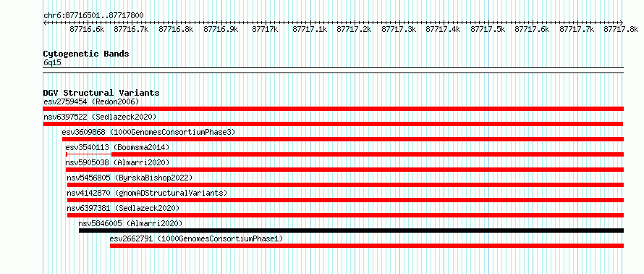Click the esv2759454 (Redon2006) variant label
This screenshot has height=274, width=644.
coord(91,101)
